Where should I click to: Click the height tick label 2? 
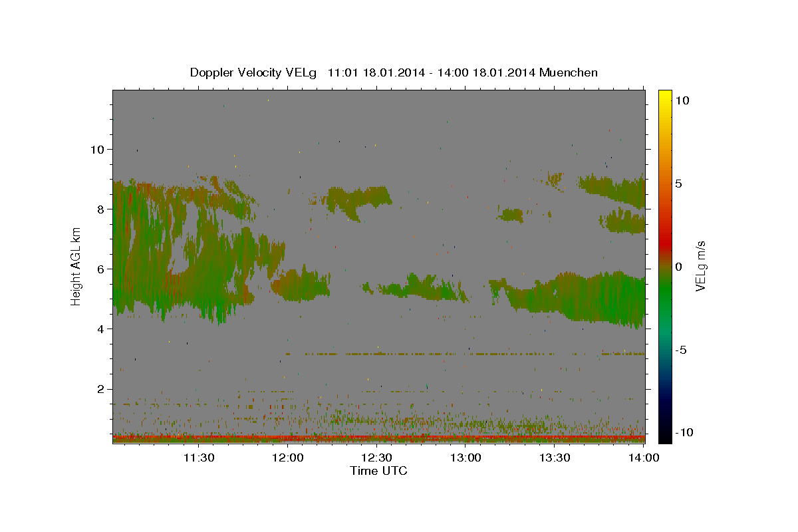coord(99,389)
